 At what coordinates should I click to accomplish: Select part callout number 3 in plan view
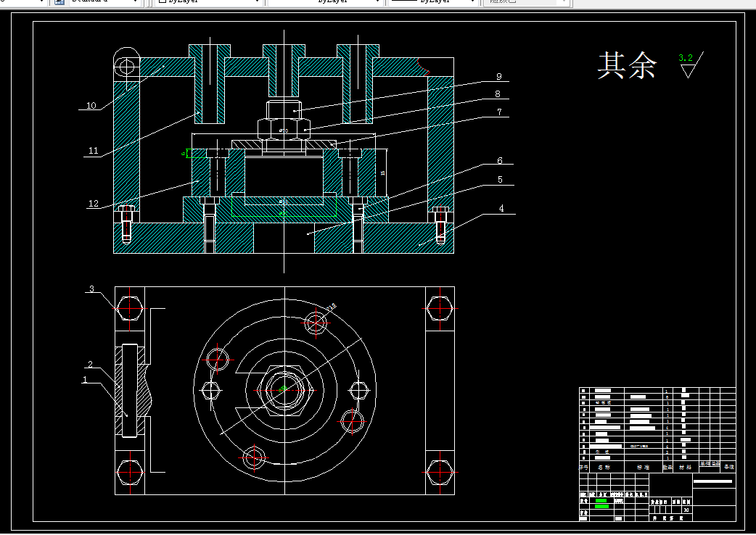click(91, 289)
